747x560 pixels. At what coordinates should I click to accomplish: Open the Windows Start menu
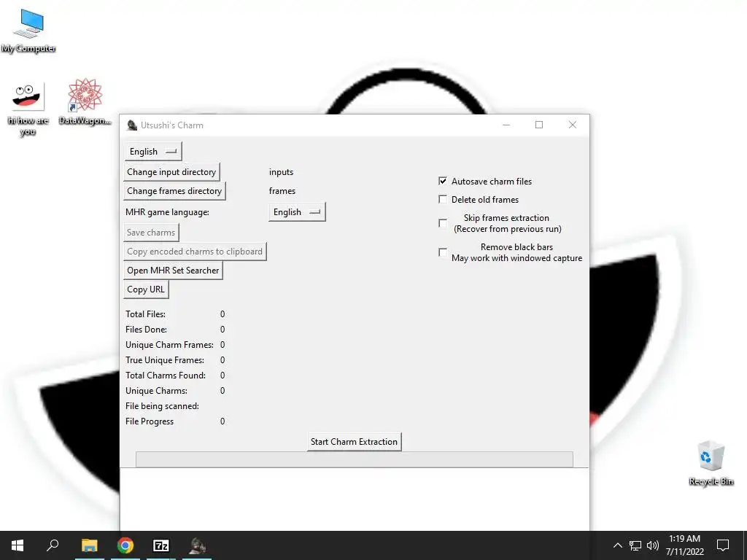pos(18,545)
